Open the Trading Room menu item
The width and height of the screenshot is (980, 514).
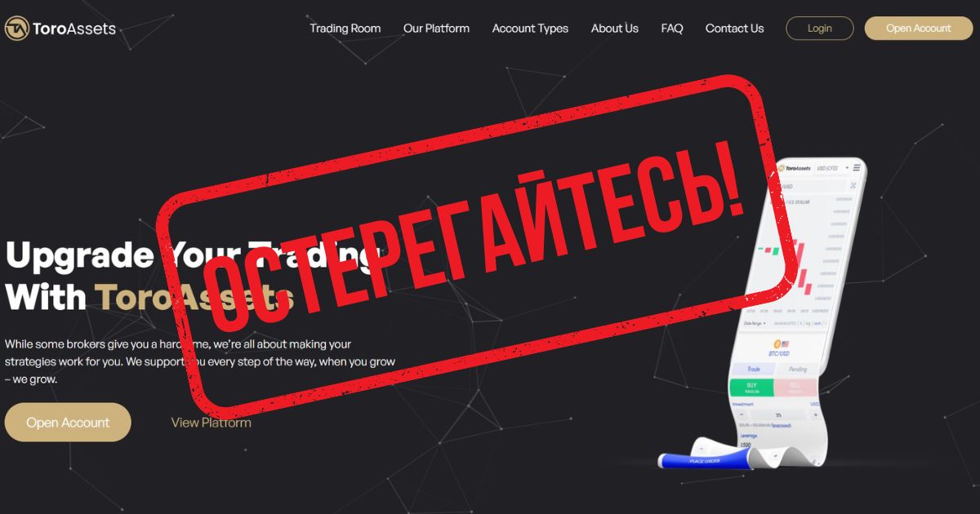[x=345, y=29]
